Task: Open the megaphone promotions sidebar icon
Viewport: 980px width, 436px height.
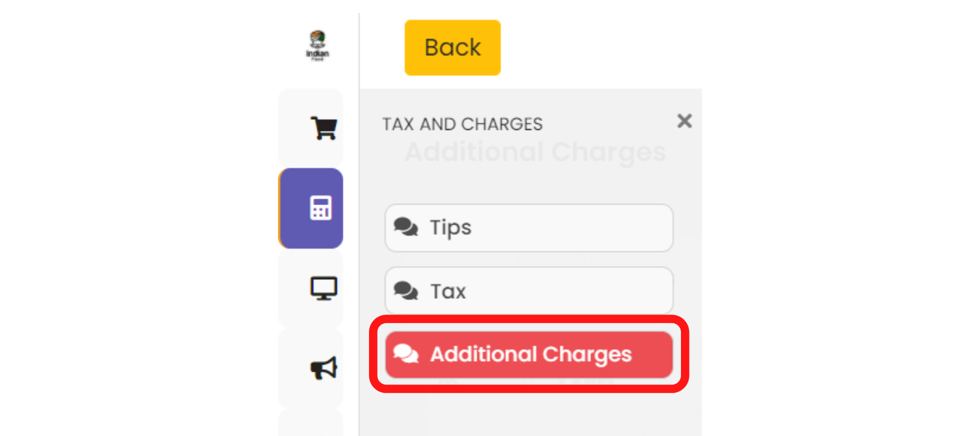Action: 324,368
